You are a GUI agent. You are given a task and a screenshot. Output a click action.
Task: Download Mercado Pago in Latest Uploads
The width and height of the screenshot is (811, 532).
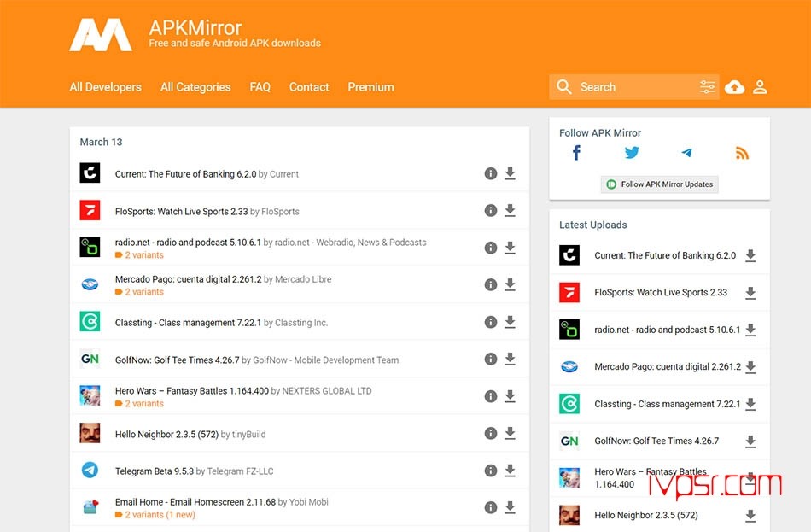750,367
